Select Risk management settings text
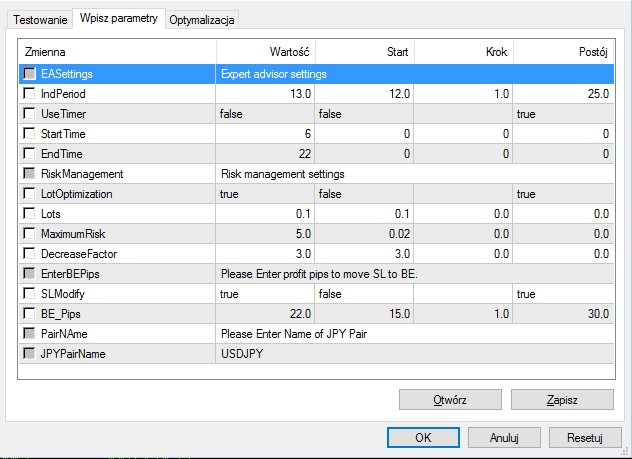The height and width of the screenshot is (459, 632). coord(283,174)
